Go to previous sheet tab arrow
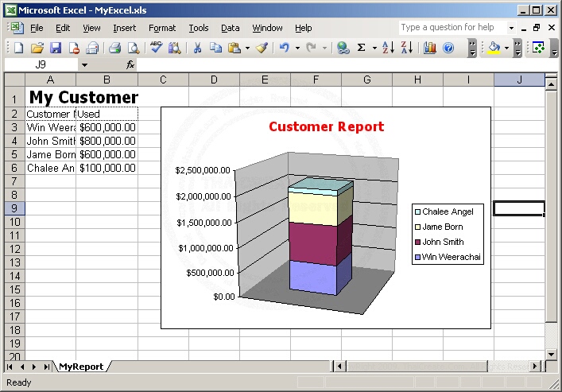Screen dimensions: 562x392 22,367
